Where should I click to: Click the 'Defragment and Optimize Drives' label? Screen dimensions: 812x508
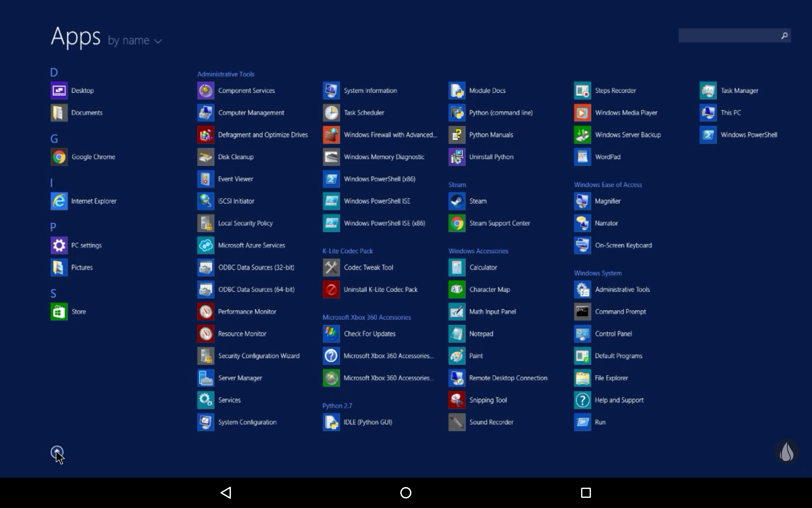point(263,135)
